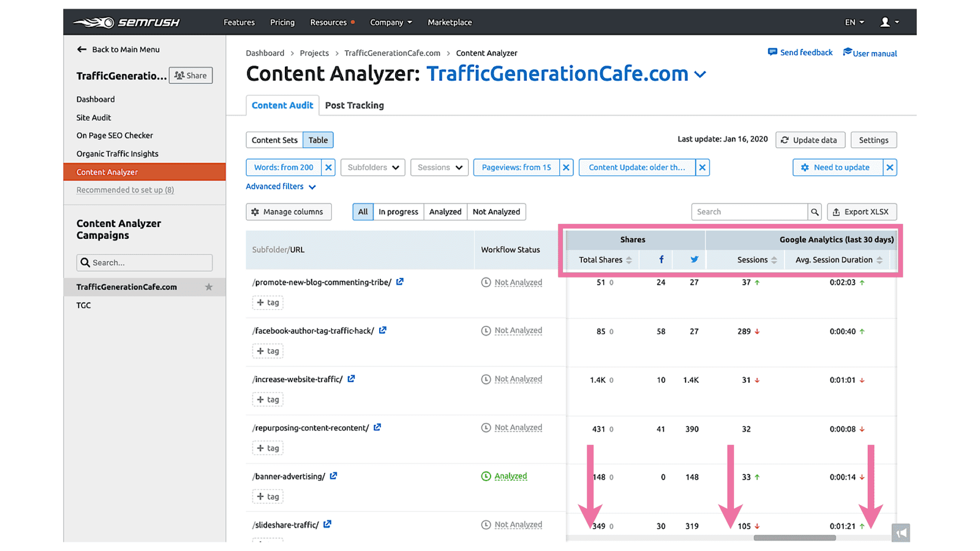Switch to the Post Tracking tab
The height and width of the screenshot is (551, 980).
354,105
